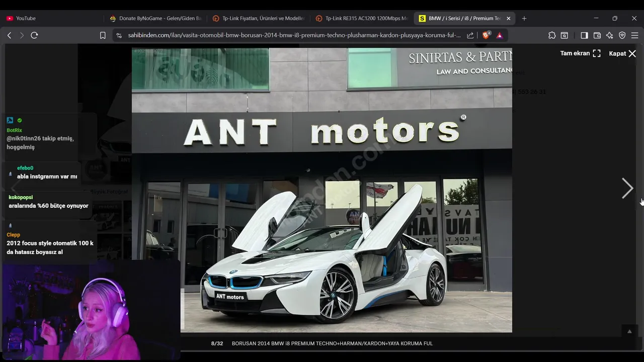Screen dimensions: 644x362
Task: Open the extensions puzzle icon
Action: pos(552,35)
